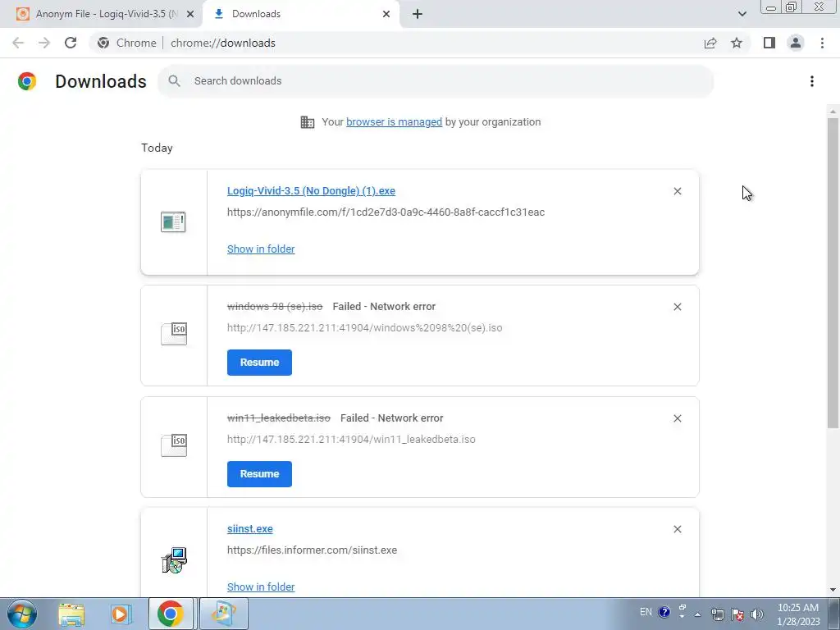Open Windows Explorer from the taskbar
Image resolution: width=840 pixels, height=630 pixels.
tap(71, 614)
